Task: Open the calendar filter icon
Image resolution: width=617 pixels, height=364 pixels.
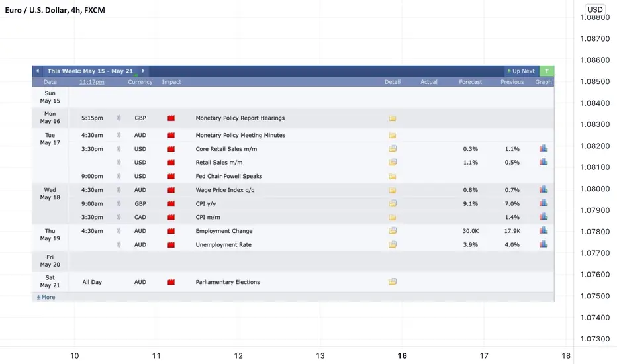Action: (547, 71)
